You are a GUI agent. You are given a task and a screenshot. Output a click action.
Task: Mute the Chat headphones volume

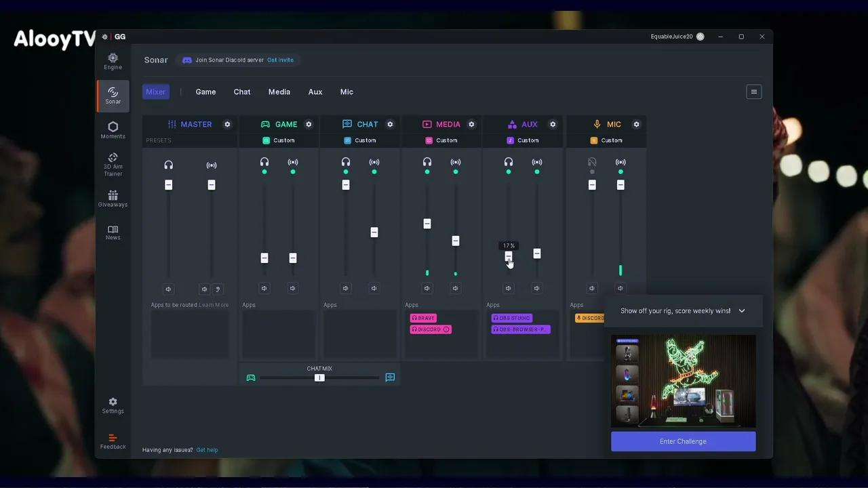point(346,288)
